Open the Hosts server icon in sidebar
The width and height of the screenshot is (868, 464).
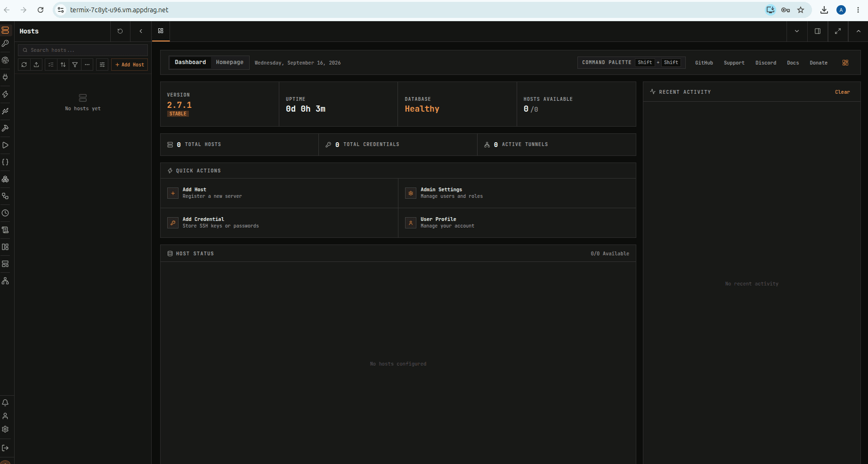pos(5,30)
